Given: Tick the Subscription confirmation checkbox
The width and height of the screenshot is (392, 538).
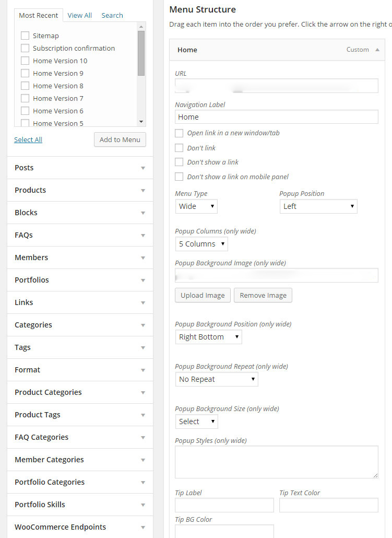Looking at the screenshot, I should pos(25,48).
